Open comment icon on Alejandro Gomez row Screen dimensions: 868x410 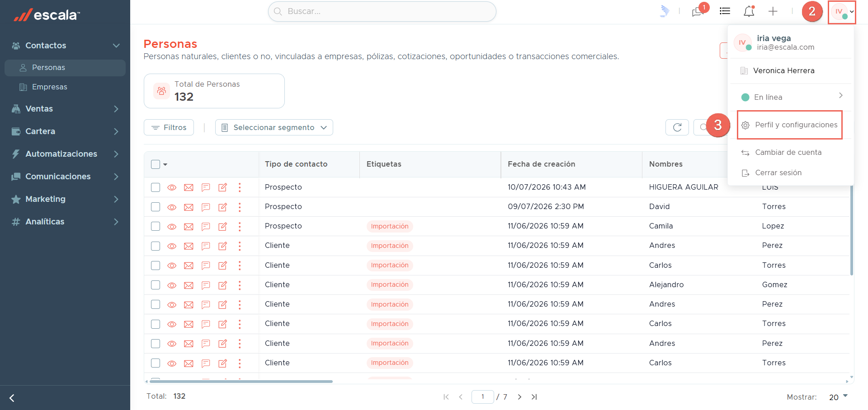pos(206,285)
